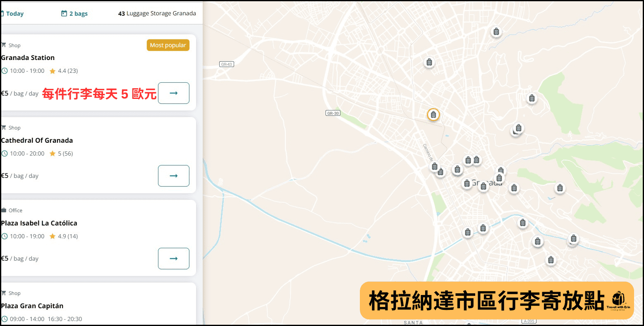Click the clock icon beside Cathedral Of Granada hours
This screenshot has width=644, height=326.
click(4, 153)
